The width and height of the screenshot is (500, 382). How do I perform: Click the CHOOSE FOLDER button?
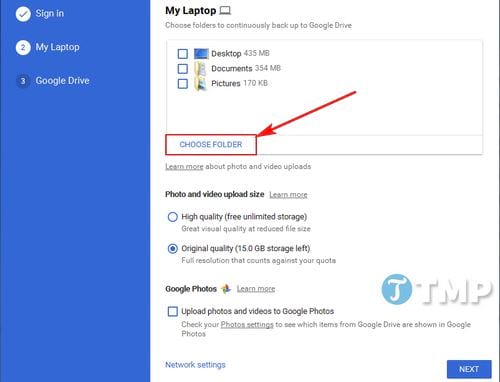click(211, 145)
